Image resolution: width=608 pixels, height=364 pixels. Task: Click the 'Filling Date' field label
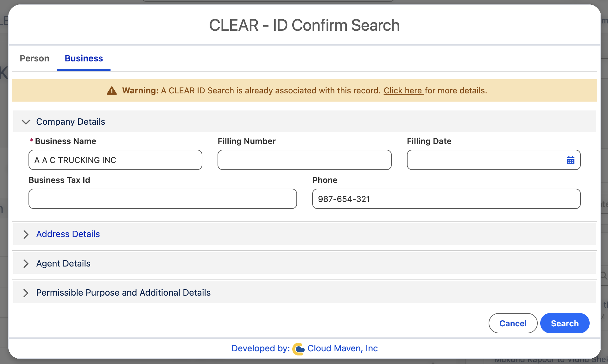(429, 141)
